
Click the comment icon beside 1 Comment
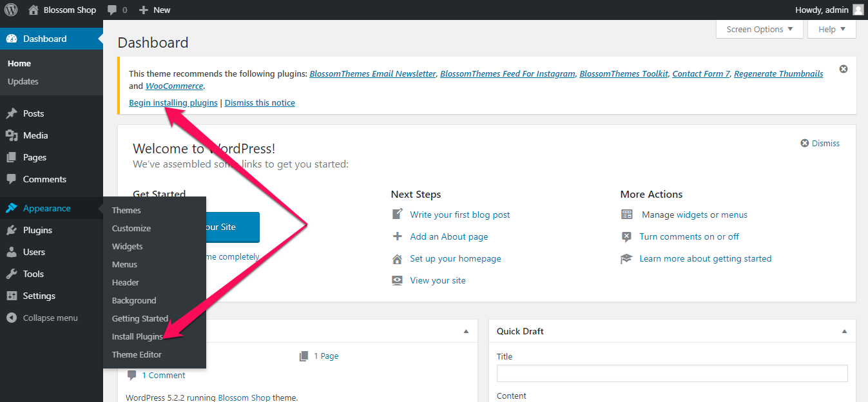pyautogui.click(x=132, y=375)
